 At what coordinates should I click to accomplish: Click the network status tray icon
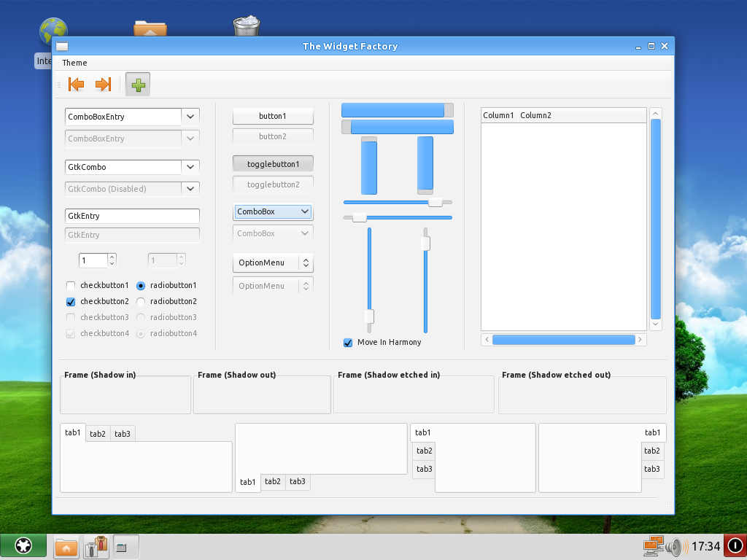pyautogui.click(x=653, y=545)
